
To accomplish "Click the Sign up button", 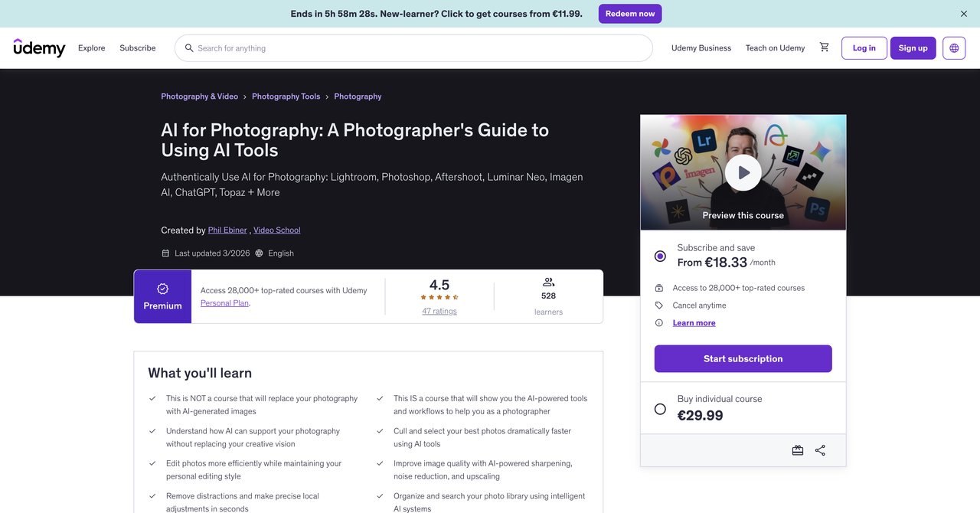I will coord(913,48).
